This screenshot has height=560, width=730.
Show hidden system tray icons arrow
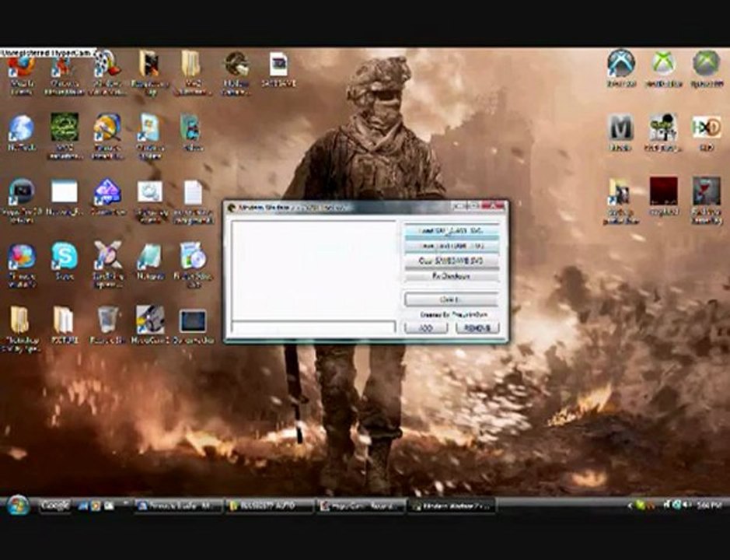coord(630,506)
